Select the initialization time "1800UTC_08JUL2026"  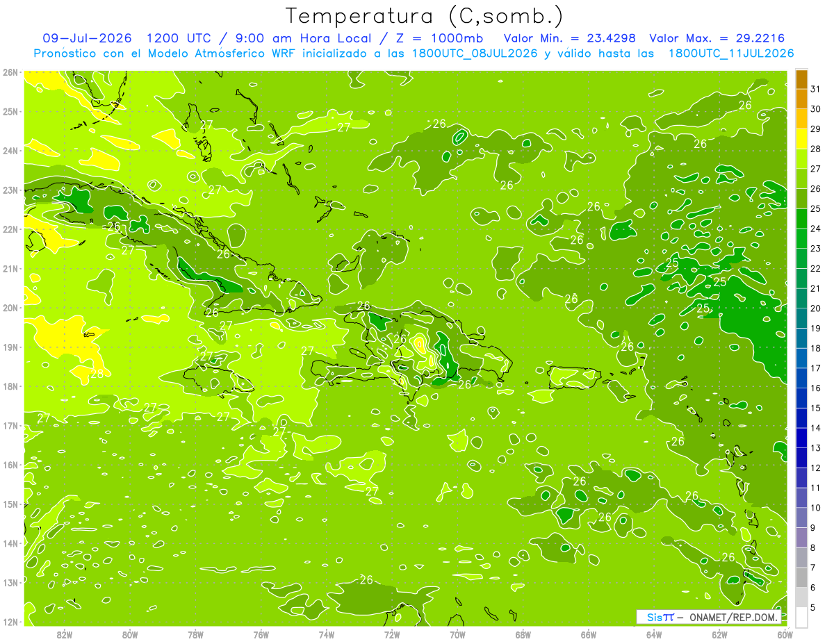tap(475, 53)
